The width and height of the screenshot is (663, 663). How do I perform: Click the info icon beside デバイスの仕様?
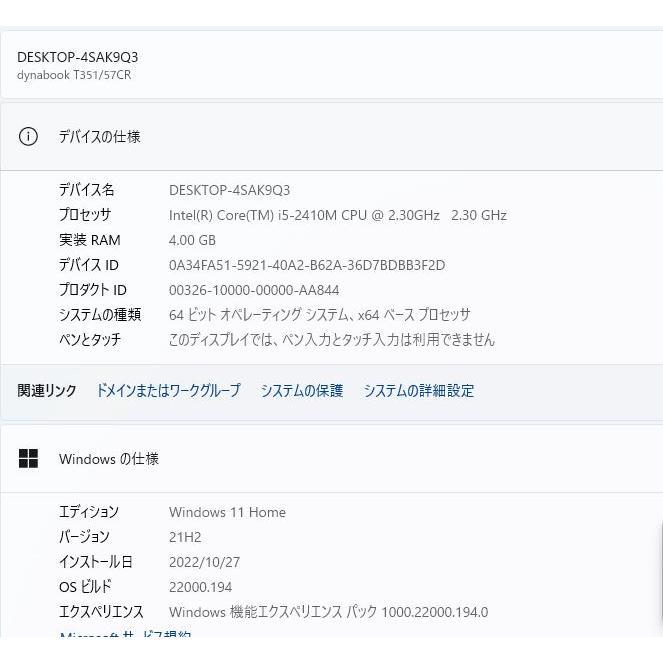pos(28,137)
